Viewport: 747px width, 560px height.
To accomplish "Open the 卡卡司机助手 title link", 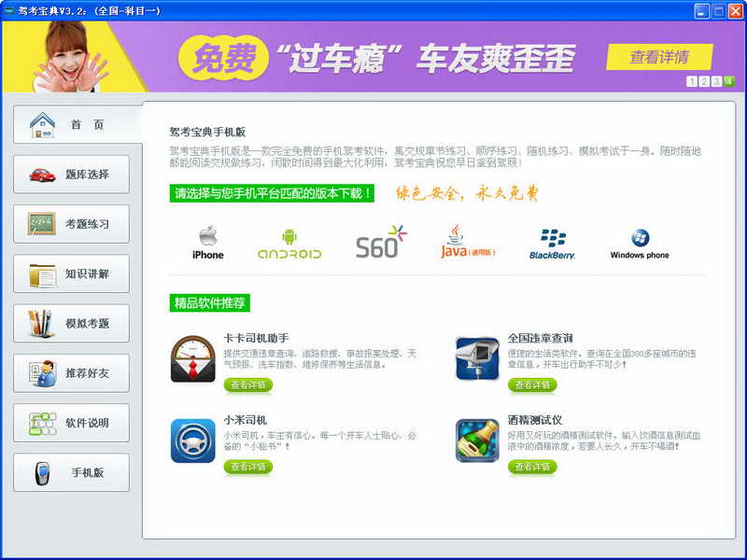I will pos(256,339).
